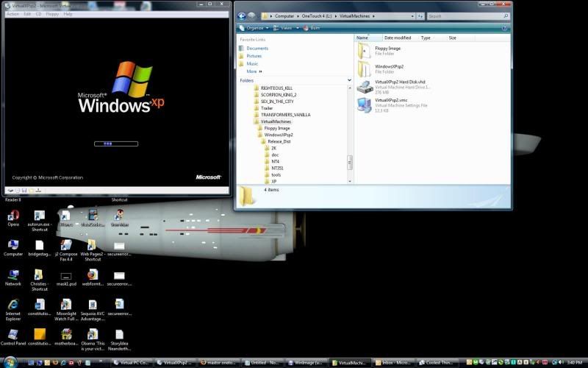
Task: Select Internet Explorer desktop icon
Action: [x=13, y=310]
